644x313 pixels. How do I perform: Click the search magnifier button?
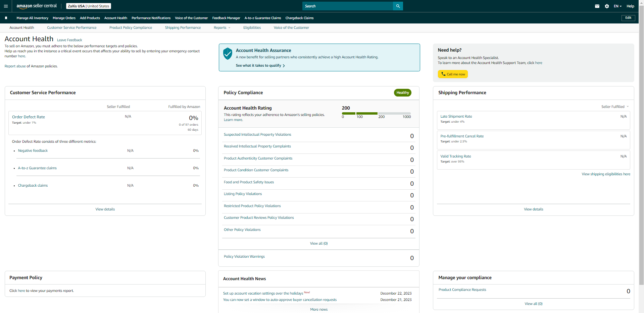pos(398,6)
